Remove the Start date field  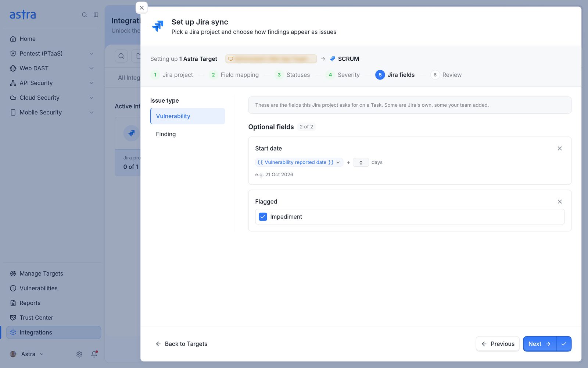pyautogui.click(x=560, y=148)
